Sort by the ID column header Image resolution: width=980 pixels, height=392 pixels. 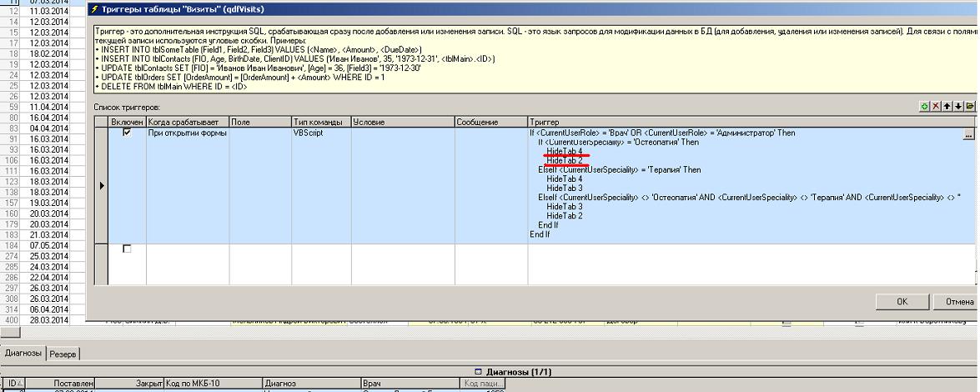click(x=13, y=384)
